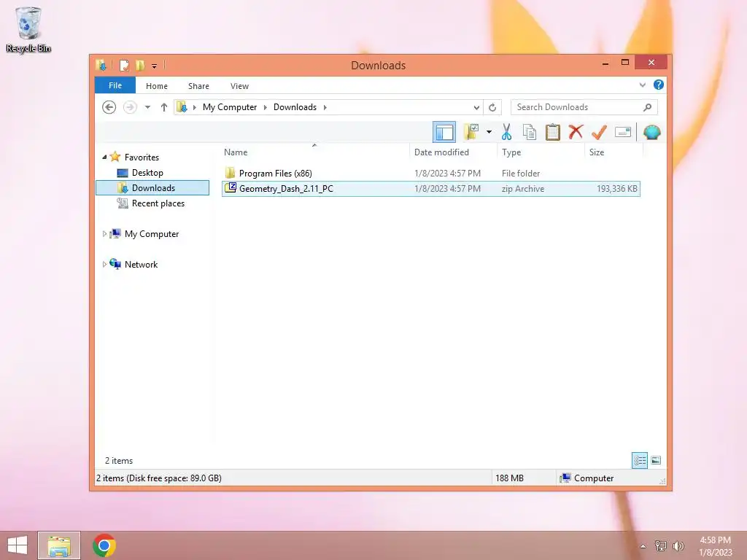Open the Recycle Bin desktop icon
Screen dimensions: 747x560
pos(28,29)
